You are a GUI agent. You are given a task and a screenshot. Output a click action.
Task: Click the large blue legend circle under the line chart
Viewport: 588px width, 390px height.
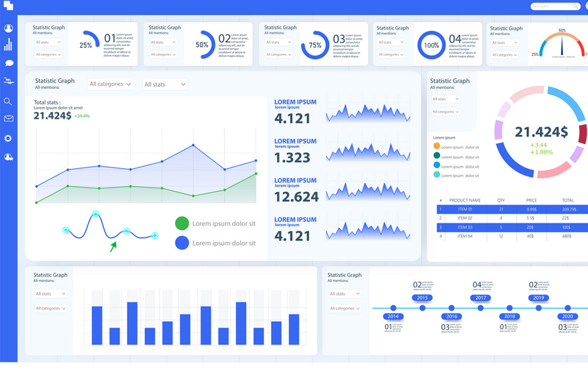(182, 243)
